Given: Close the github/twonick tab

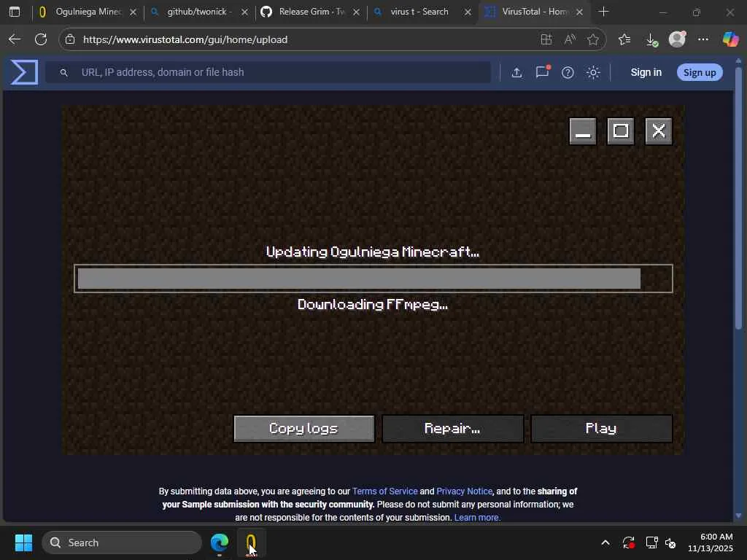Looking at the screenshot, I should pyautogui.click(x=245, y=12).
